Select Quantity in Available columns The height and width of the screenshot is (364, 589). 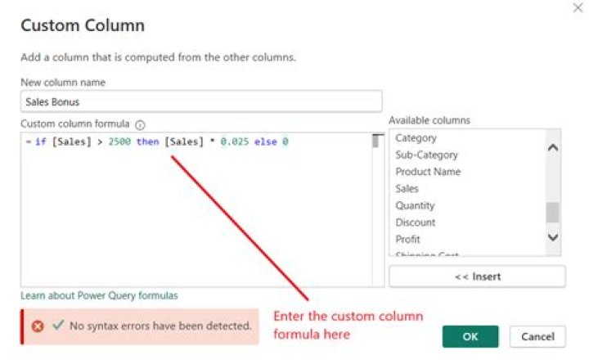coord(415,205)
